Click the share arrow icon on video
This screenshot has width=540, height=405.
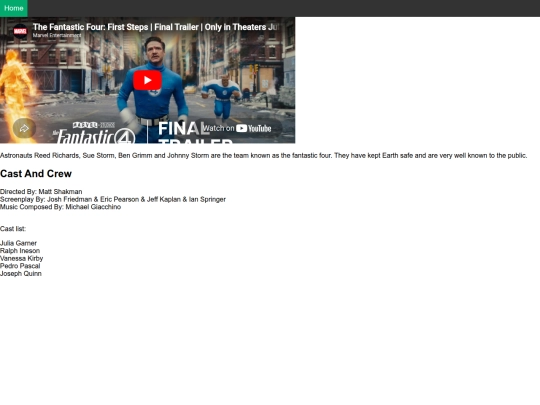pos(24,128)
